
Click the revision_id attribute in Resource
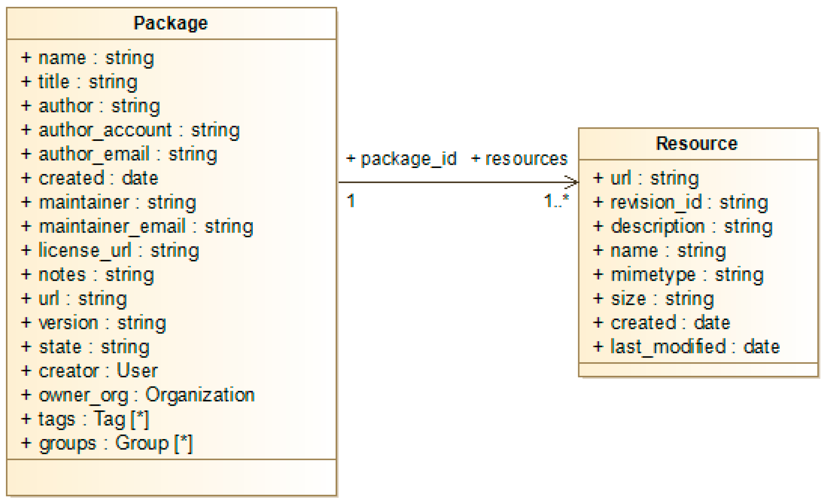click(x=681, y=203)
